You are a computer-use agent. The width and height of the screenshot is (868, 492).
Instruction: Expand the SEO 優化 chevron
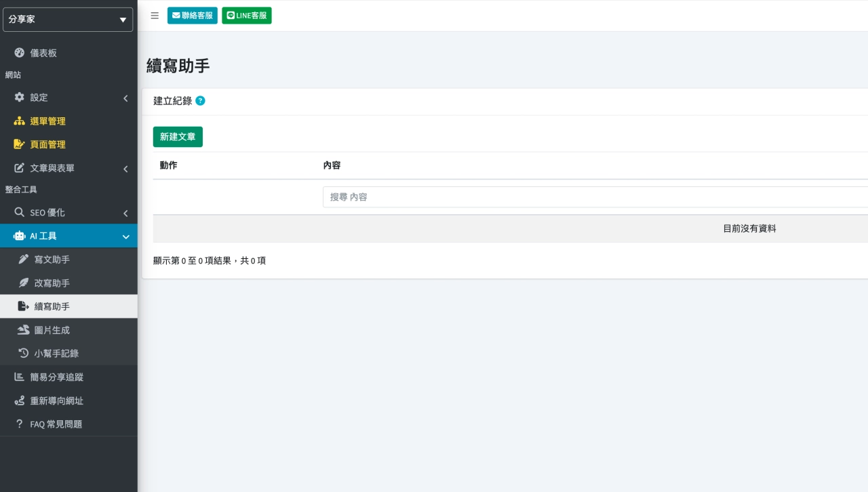(125, 213)
